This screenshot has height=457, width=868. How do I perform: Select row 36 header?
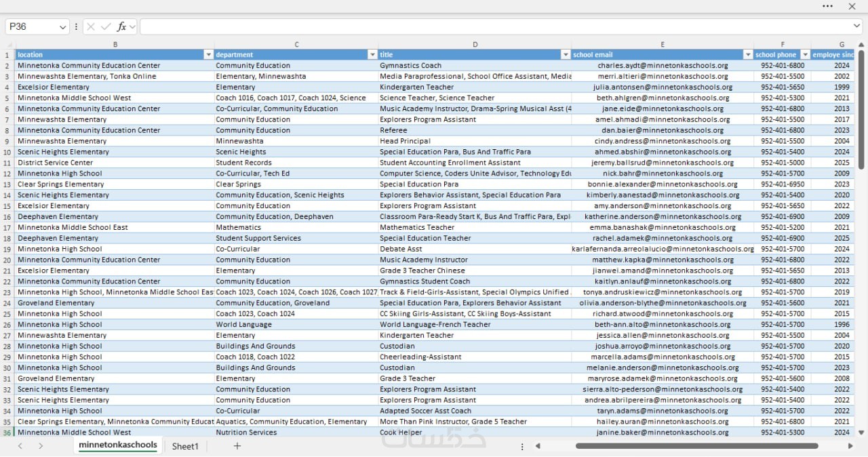pos(7,432)
